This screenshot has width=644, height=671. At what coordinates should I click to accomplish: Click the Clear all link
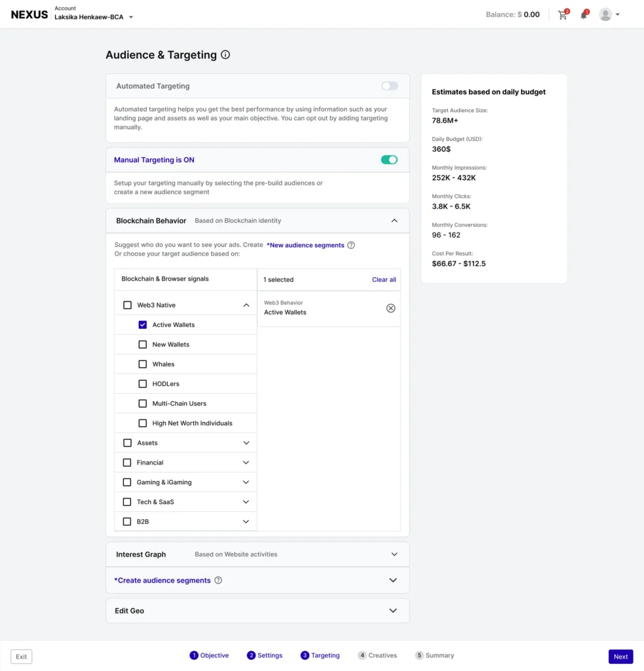pos(384,280)
